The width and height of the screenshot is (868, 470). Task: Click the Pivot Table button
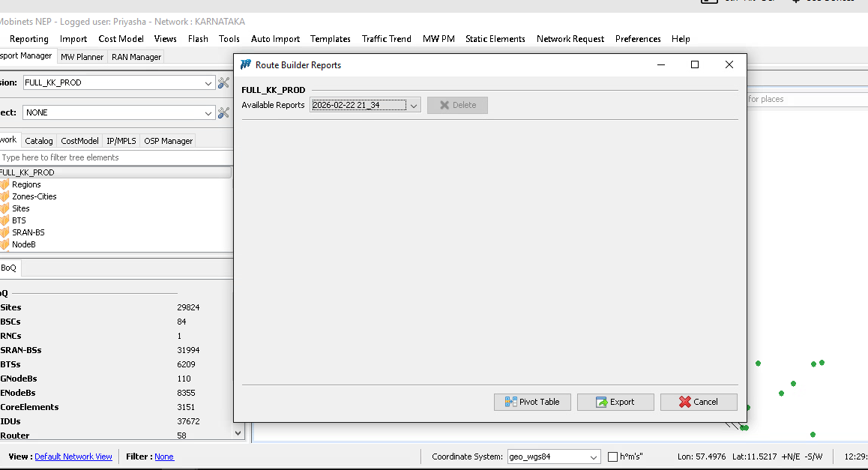pyautogui.click(x=532, y=402)
